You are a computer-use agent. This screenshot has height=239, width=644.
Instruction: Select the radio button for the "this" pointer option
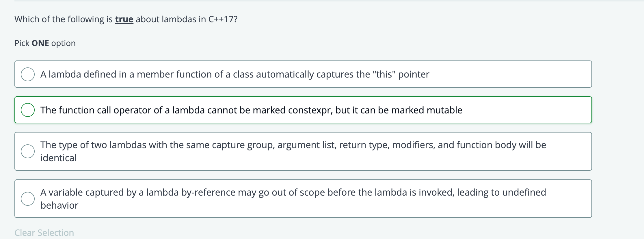click(x=28, y=74)
